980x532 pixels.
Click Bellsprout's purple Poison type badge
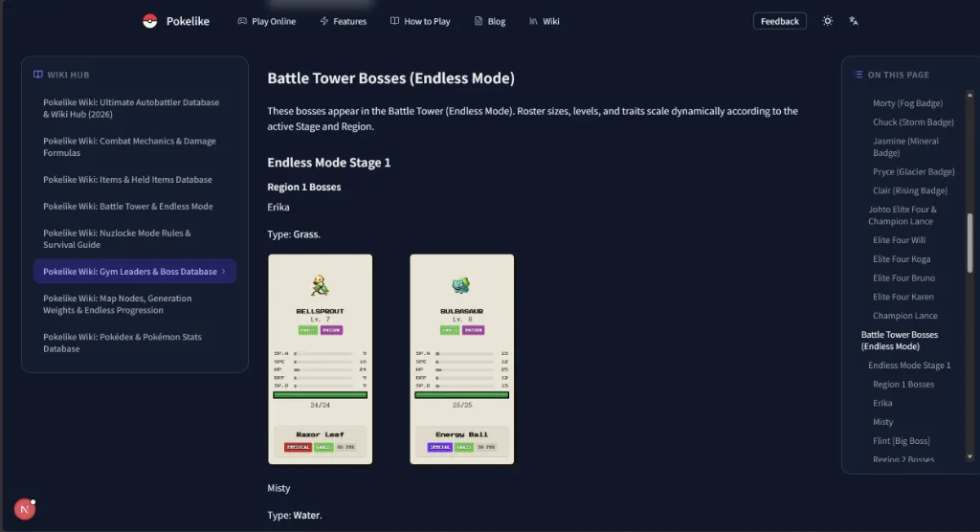point(331,330)
